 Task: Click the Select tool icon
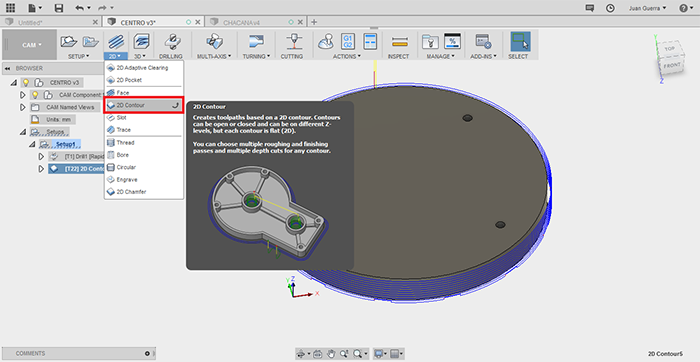tap(520, 42)
